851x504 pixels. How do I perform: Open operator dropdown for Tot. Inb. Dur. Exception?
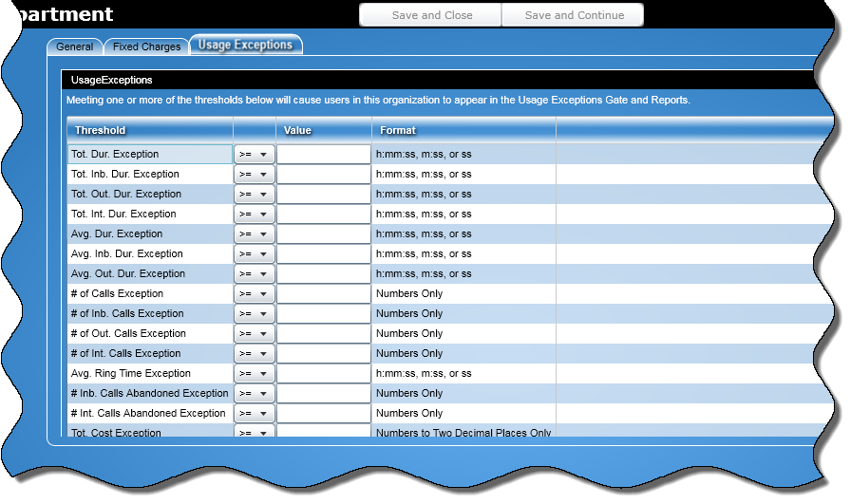click(x=254, y=175)
